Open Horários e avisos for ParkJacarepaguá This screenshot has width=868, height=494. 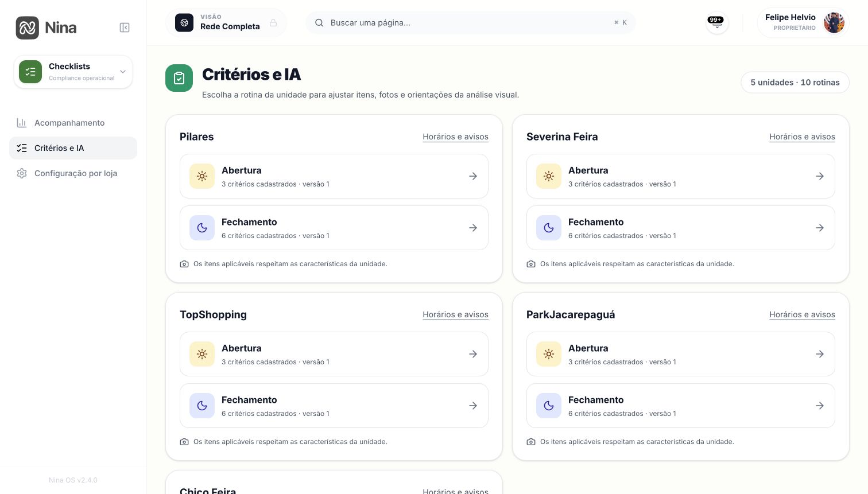coord(802,314)
